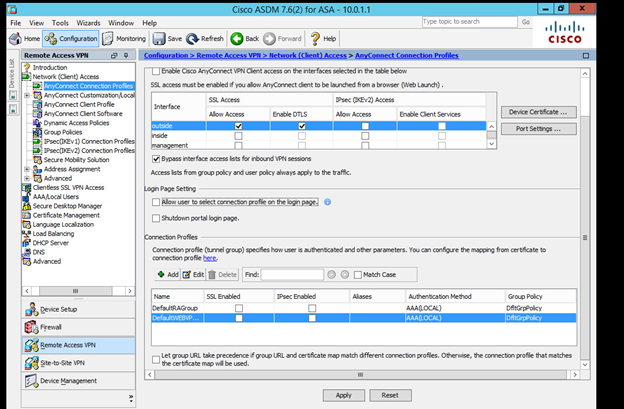Screen dimensions: 624x409
Task: Open Device Certificate settings
Action: 542,112
